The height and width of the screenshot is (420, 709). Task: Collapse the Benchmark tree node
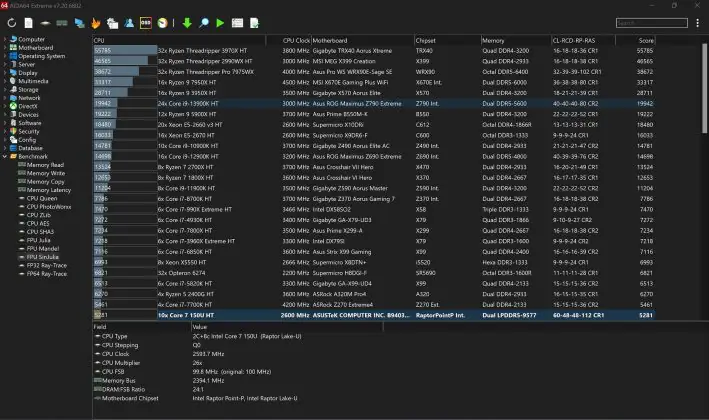tap(5, 156)
